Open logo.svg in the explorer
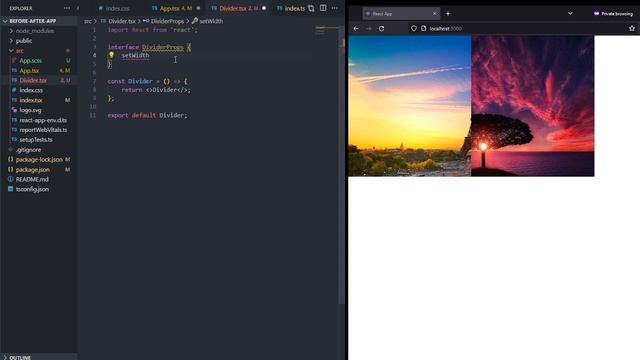 coord(30,110)
